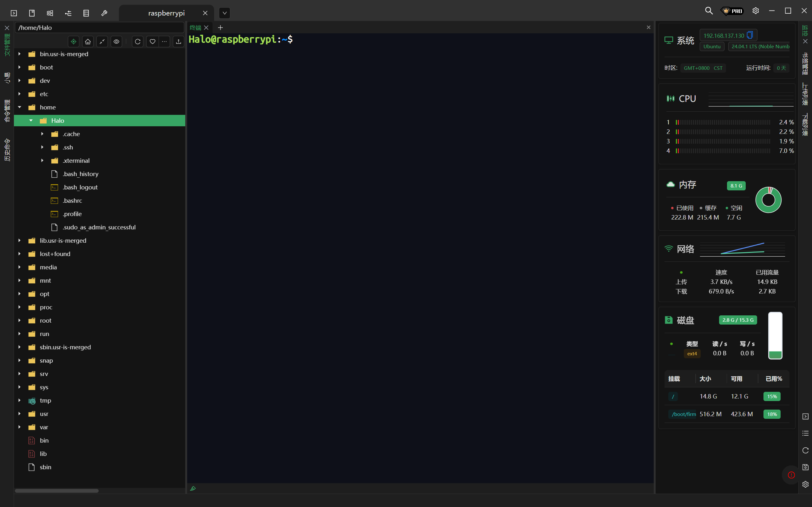Click the collapse-all arrows icon
Image resolution: width=812 pixels, height=507 pixels.
click(x=102, y=42)
